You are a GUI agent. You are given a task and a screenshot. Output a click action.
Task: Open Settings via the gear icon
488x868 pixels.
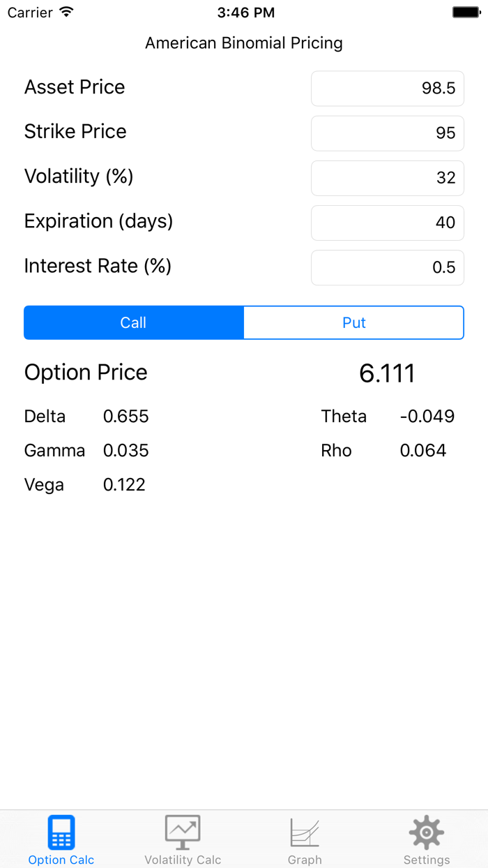[426, 832]
